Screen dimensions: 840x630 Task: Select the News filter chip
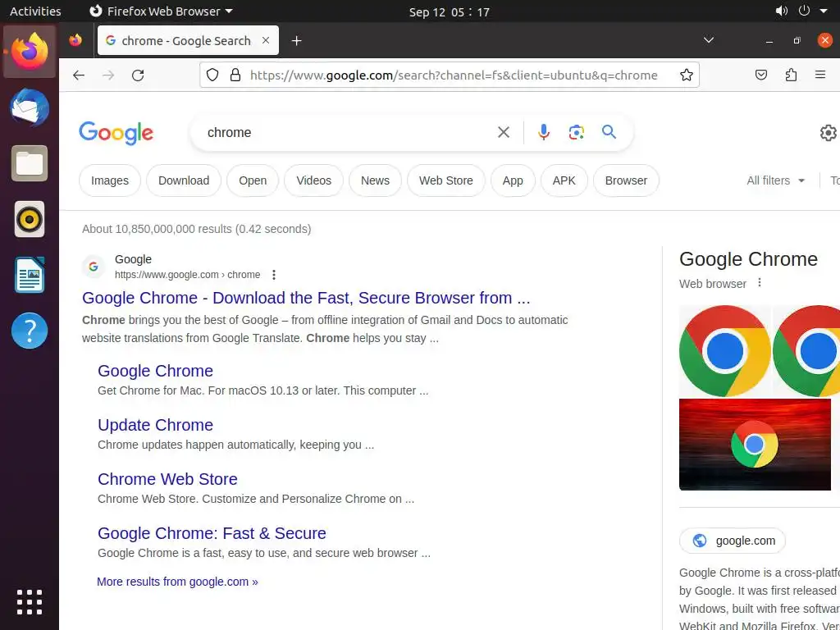pos(375,180)
